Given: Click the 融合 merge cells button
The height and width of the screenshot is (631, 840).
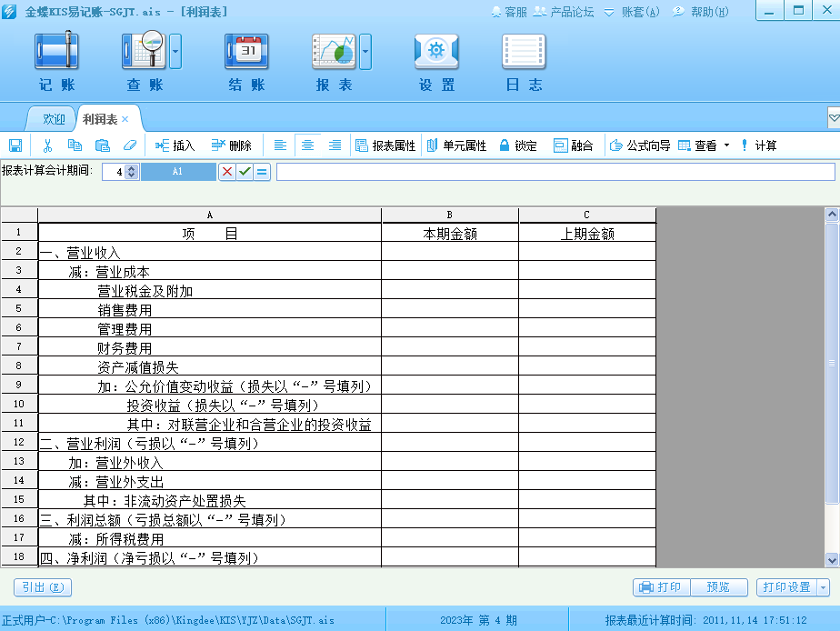Looking at the screenshot, I should [x=574, y=145].
